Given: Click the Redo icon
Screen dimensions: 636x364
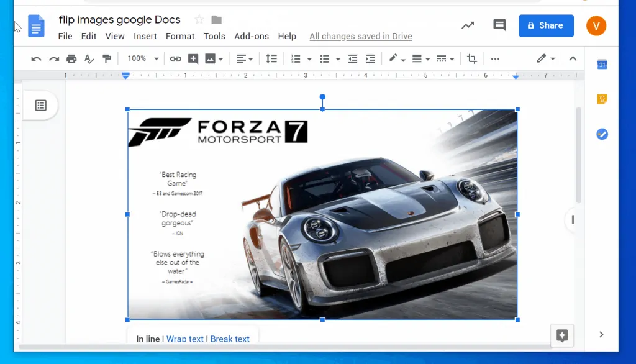Looking at the screenshot, I should click(54, 59).
